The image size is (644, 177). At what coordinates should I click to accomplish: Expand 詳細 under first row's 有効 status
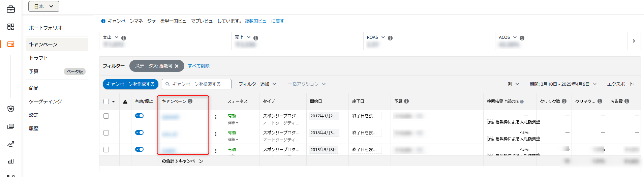click(x=233, y=123)
